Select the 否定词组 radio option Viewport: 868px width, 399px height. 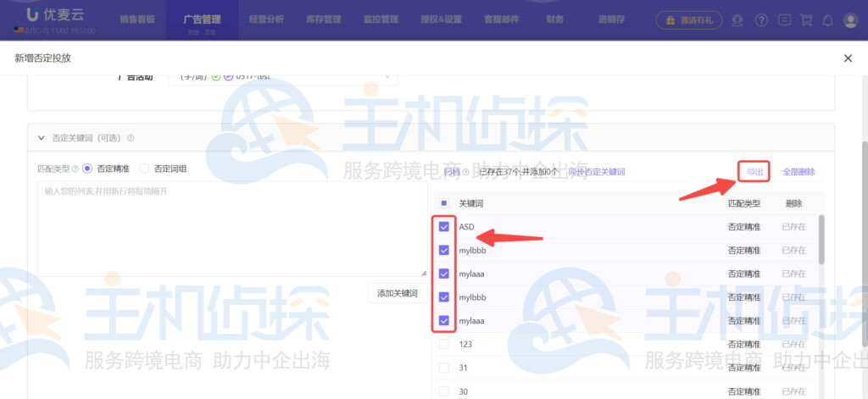click(x=143, y=169)
